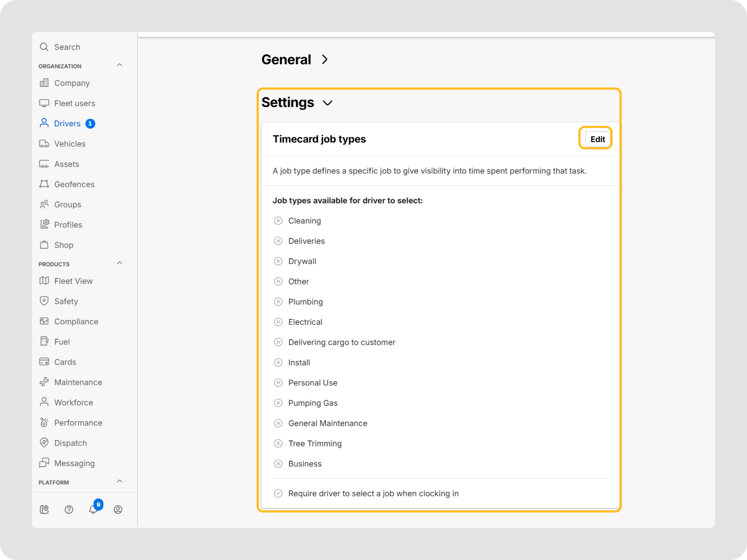Viewport: 747px width, 560px height.
Task: Select the Fleet users monitor icon
Action: pos(44,103)
